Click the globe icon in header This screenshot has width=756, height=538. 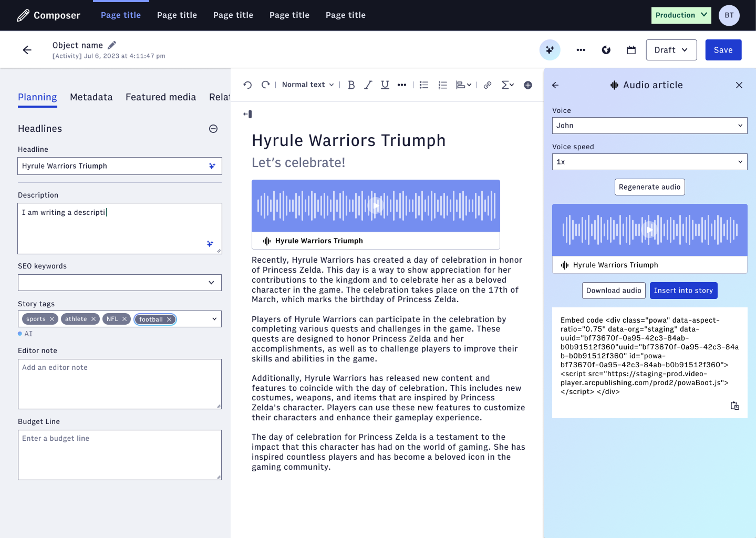(606, 50)
